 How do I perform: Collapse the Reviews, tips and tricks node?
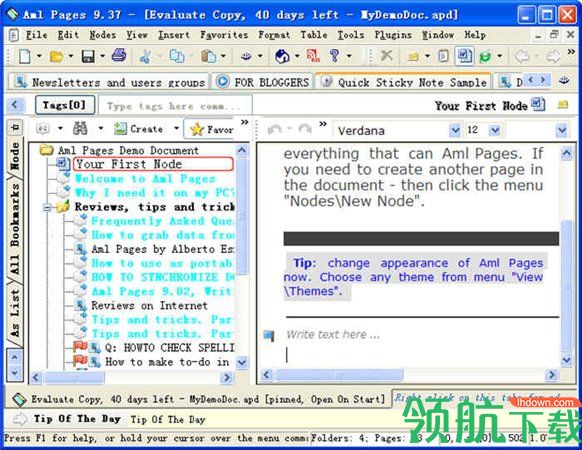[47, 207]
